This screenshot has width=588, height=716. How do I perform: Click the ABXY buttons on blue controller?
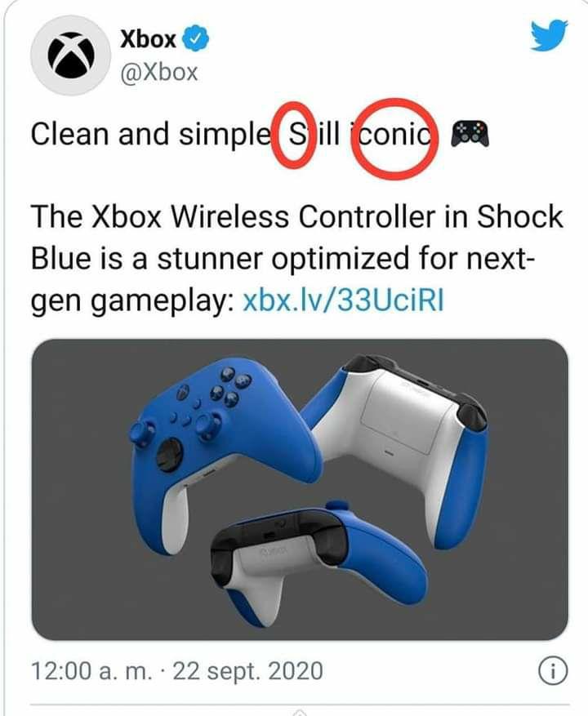coord(231,388)
